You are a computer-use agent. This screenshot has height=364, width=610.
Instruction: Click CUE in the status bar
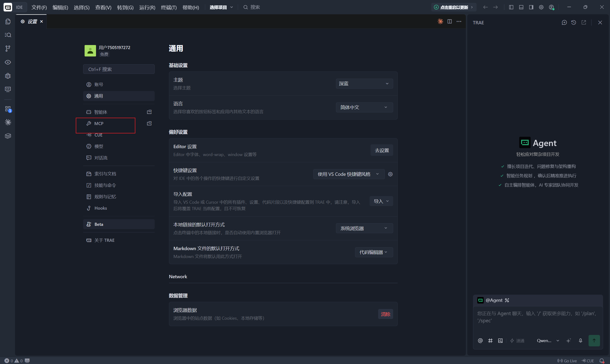588,361
